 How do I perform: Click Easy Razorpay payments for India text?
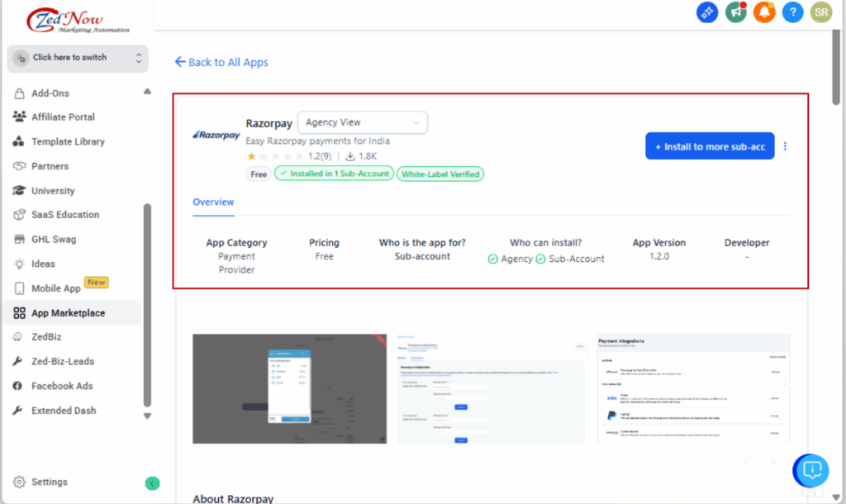[317, 140]
